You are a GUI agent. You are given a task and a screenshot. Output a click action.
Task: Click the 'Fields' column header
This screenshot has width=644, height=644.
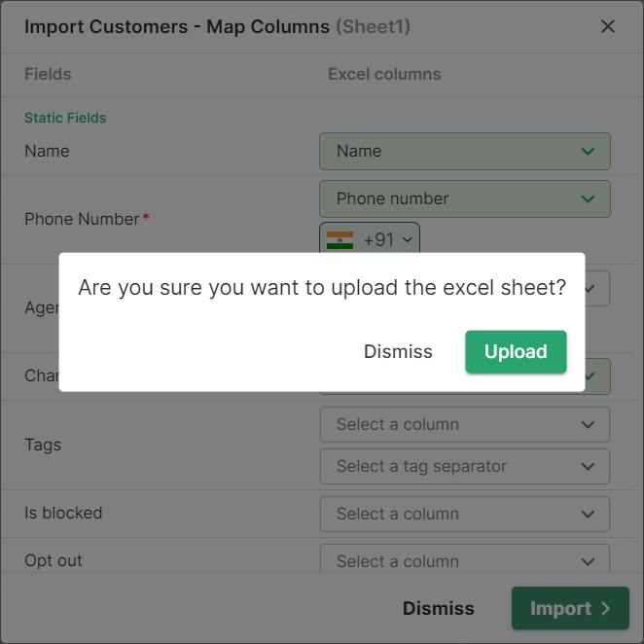point(48,74)
